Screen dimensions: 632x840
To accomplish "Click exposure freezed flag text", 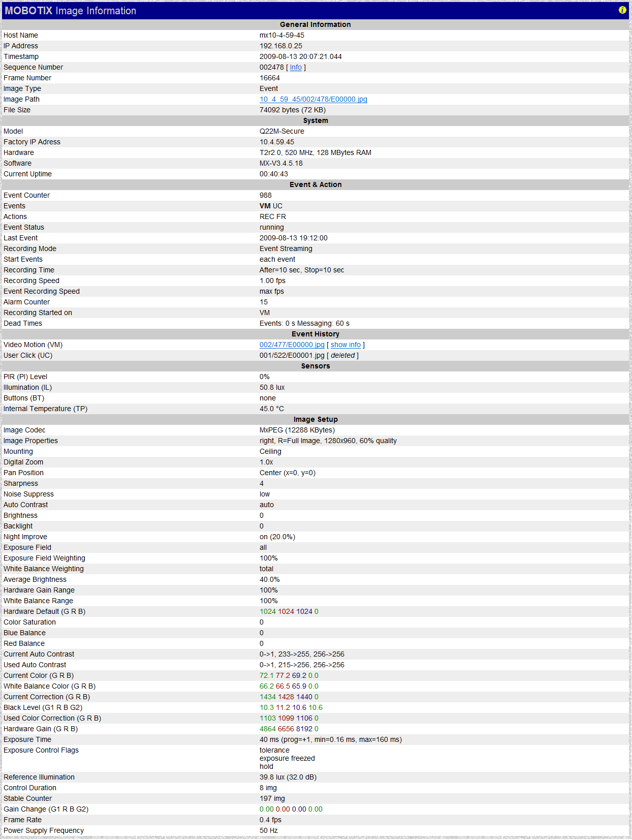I will 287,758.
